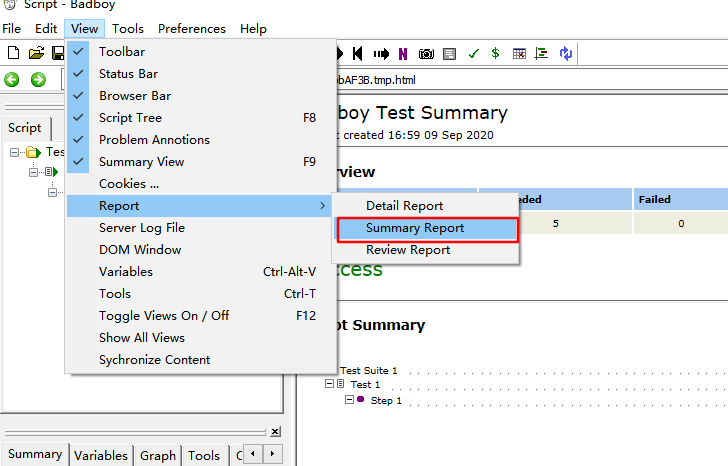
Task: Click the green dollar variable icon
Action: tap(495, 53)
